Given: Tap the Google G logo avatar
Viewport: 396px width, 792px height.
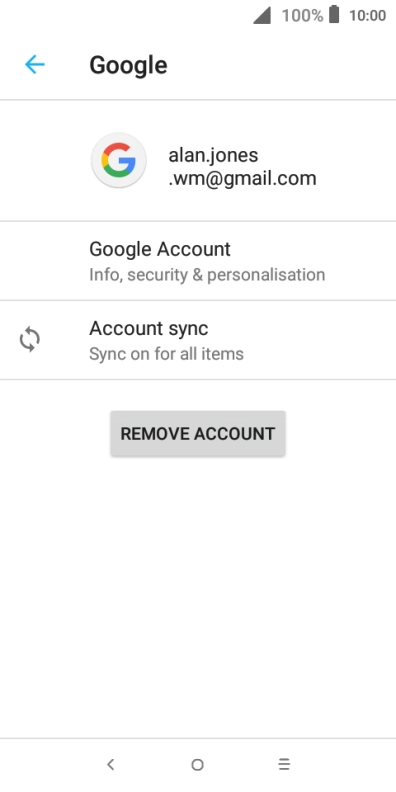Looking at the screenshot, I should pyautogui.click(x=119, y=161).
